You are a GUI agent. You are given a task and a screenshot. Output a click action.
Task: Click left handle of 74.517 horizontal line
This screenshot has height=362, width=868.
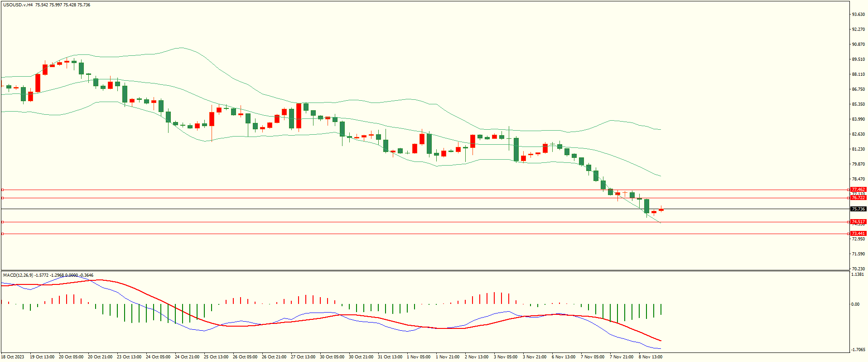point(2,222)
